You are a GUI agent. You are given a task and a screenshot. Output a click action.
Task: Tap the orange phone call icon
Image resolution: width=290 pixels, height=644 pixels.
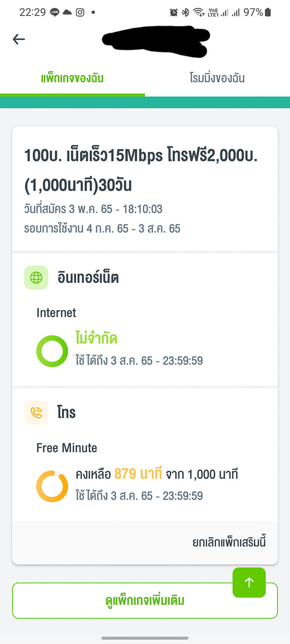tap(36, 413)
